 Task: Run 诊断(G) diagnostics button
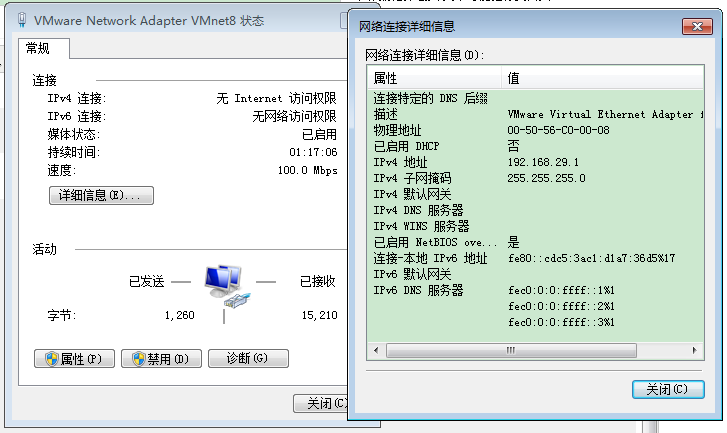(x=248, y=358)
